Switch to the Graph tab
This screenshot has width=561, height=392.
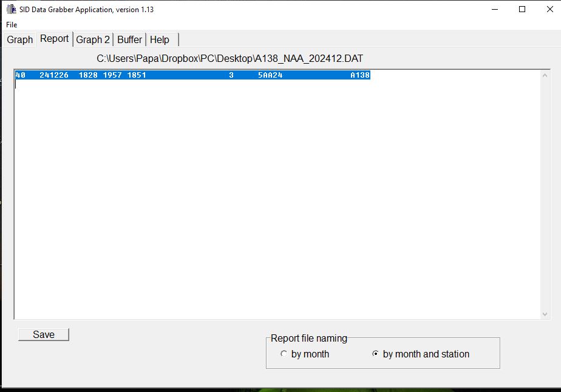[x=19, y=39]
